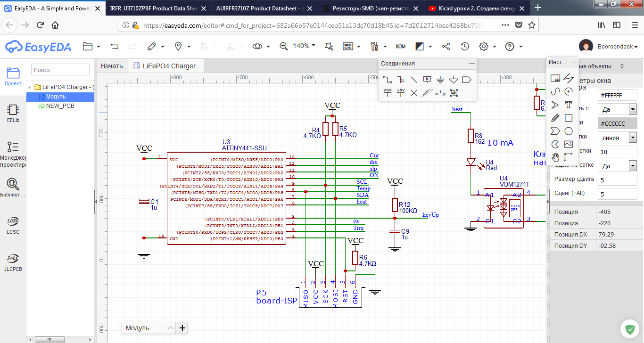The image size is (644, 343).
Task: Select the Rectangle drawing tool
Action: [x=569, y=118]
